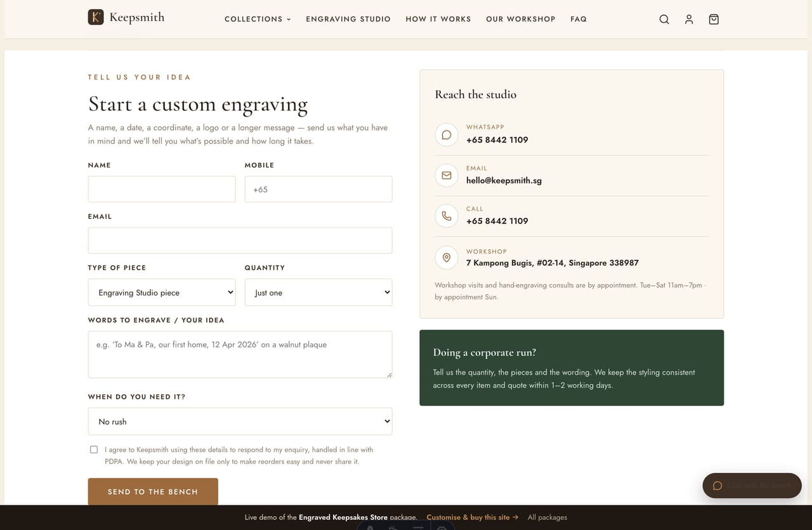Click the WhatsApp chat bubble icon
Image resolution: width=812 pixels, height=530 pixels.
pyautogui.click(x=447, y=135)
